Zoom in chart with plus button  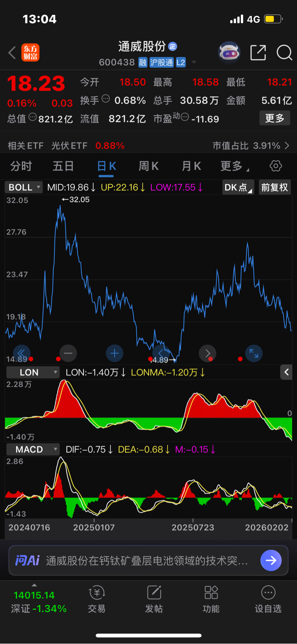[114, 353]
